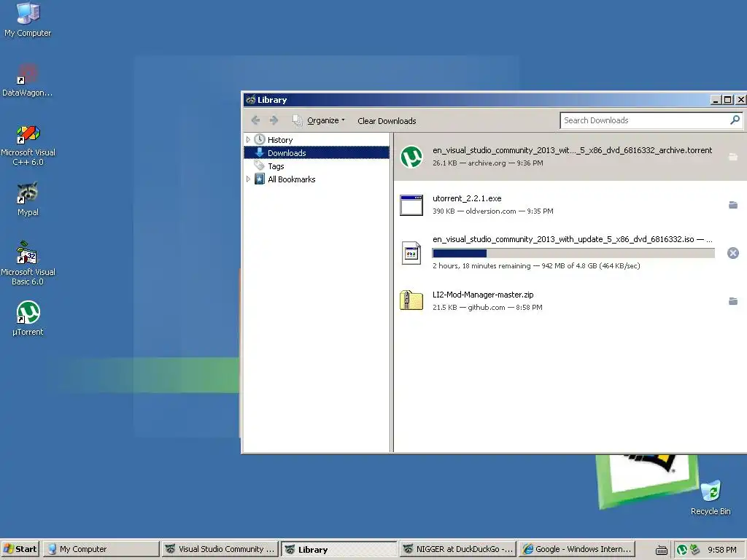Select Tags in the Library sidebar
This screenshot has width=747, height=560.
[x=275, y=166]
